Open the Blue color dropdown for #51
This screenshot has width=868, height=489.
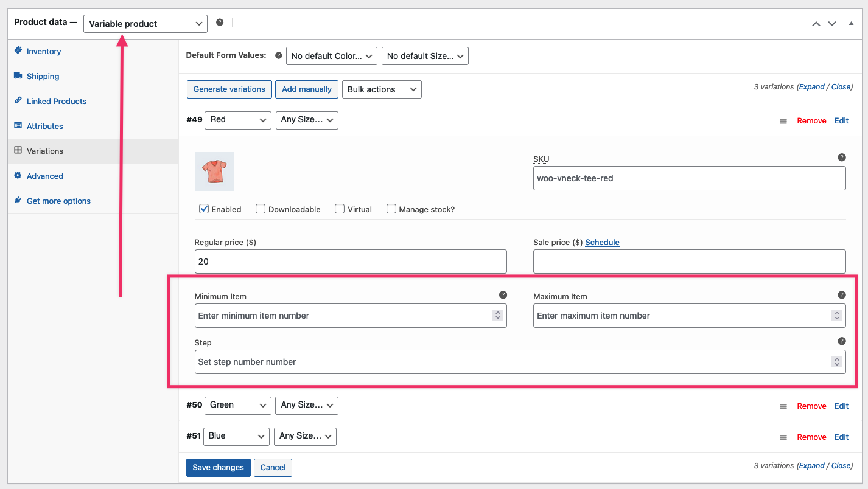coord(237,436)
